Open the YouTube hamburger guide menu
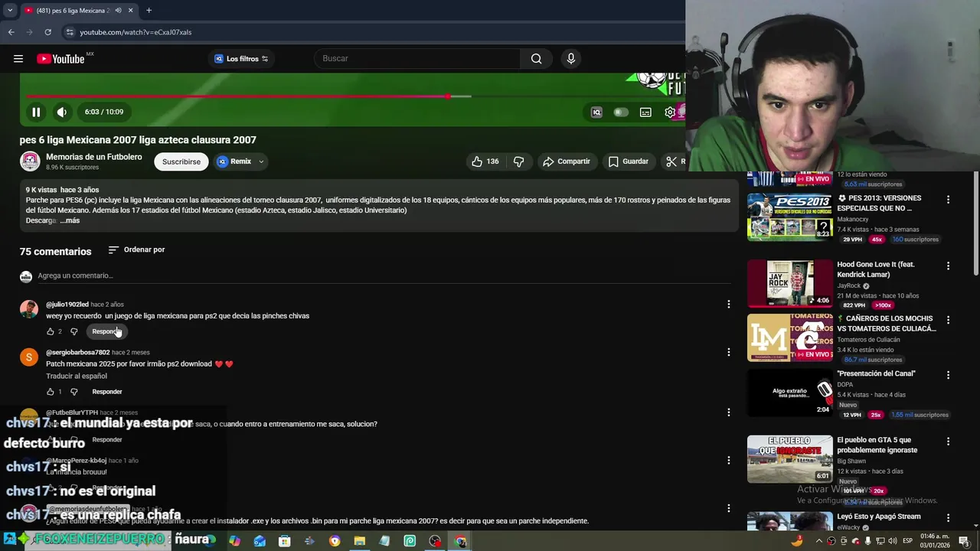Image resolution: width=980 pixels, height=551 pixels. point(18,59)
